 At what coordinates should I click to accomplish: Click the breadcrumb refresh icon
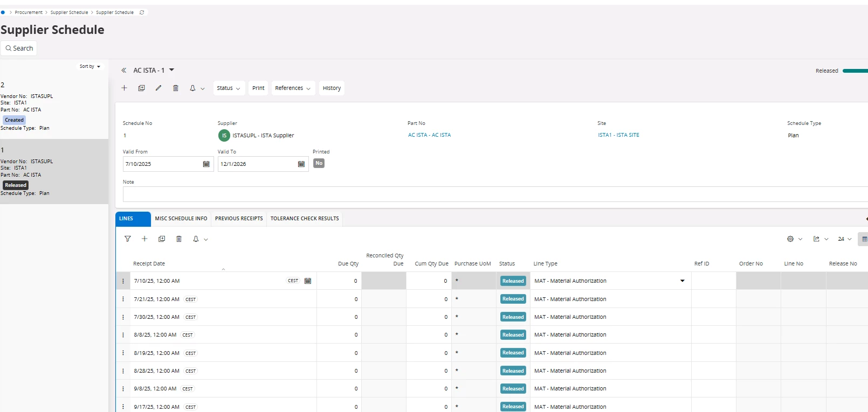(x=142, y=12)
